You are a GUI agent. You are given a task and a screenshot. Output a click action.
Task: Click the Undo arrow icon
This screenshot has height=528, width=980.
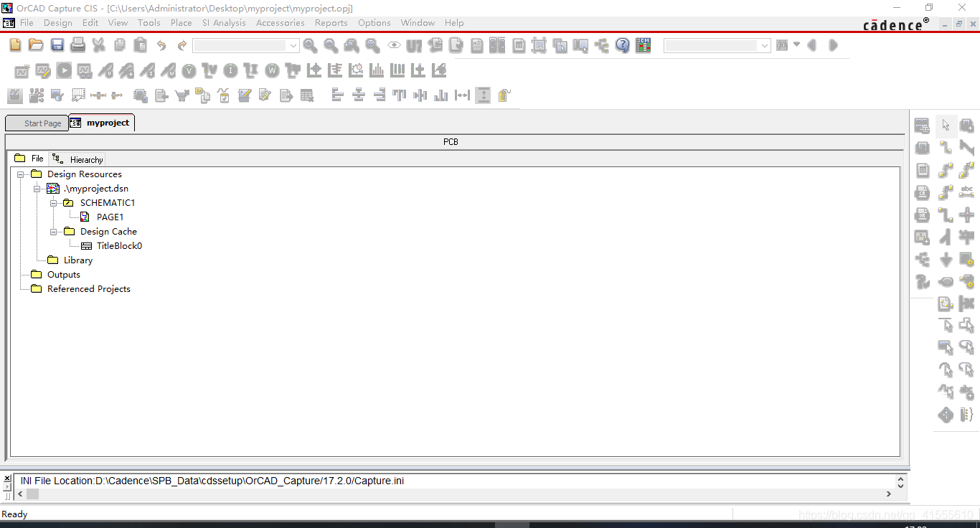161,45
